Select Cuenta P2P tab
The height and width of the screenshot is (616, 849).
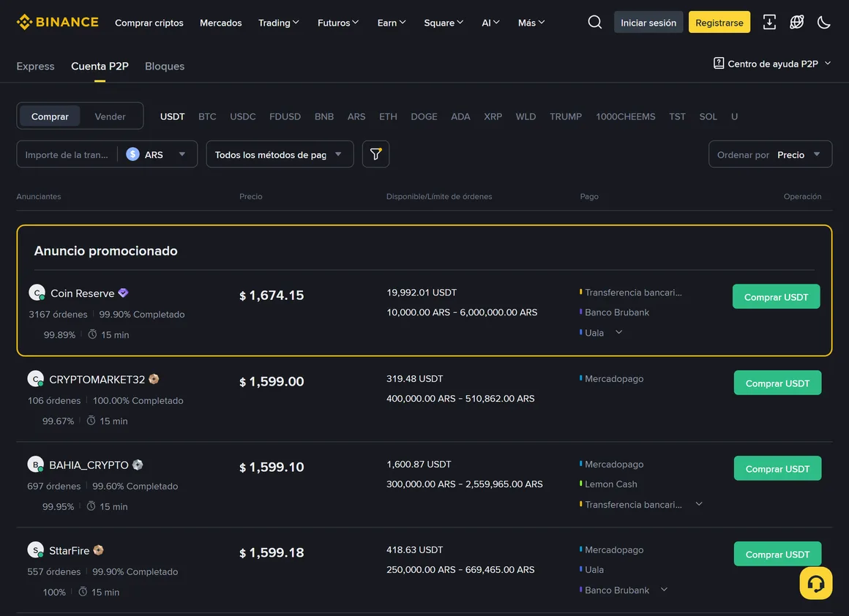100,66
